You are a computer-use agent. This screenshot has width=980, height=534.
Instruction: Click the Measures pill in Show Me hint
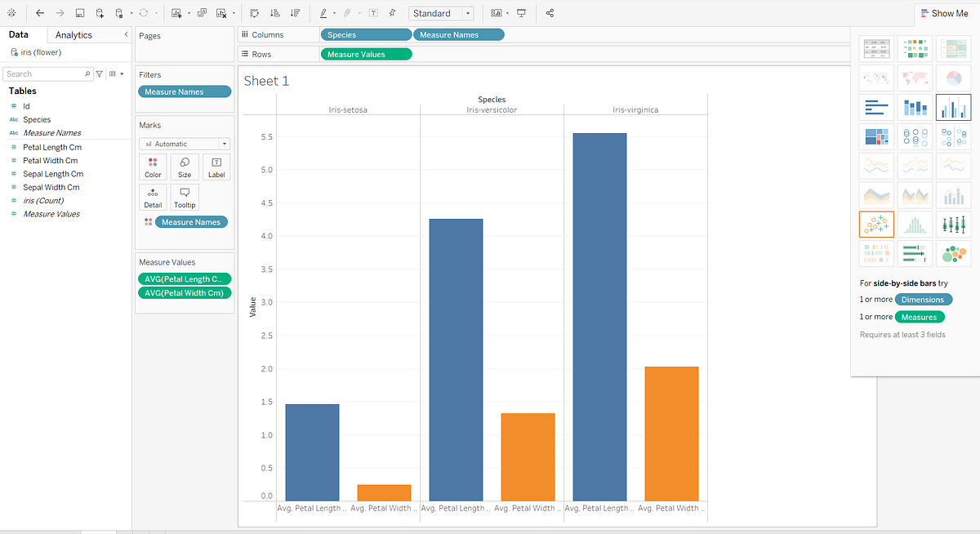pyautogui.click(x=920, y=317)
